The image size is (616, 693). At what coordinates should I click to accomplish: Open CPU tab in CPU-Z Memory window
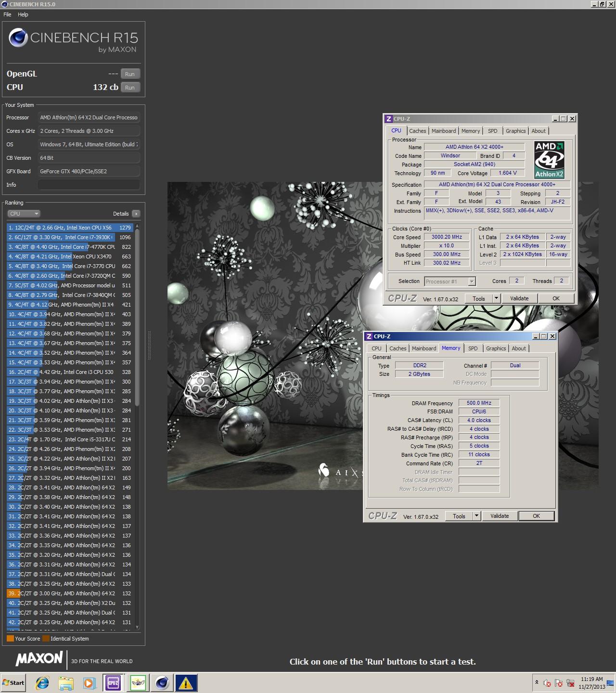[376, 348]
